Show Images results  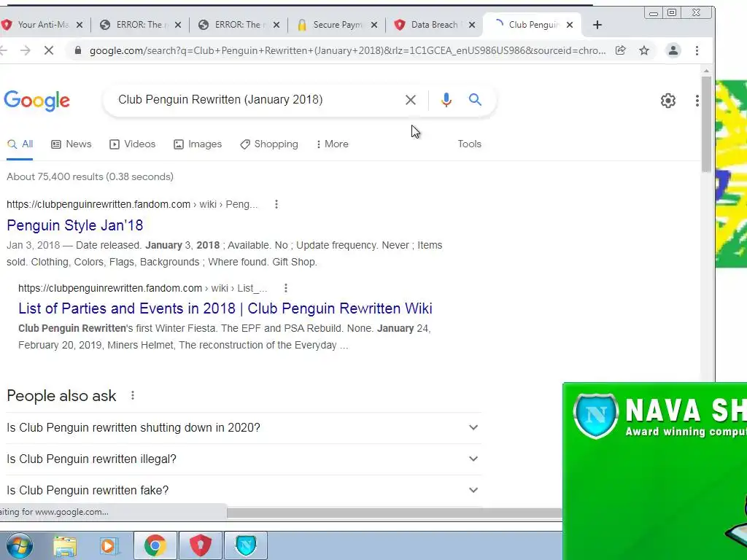coord(198,144)
